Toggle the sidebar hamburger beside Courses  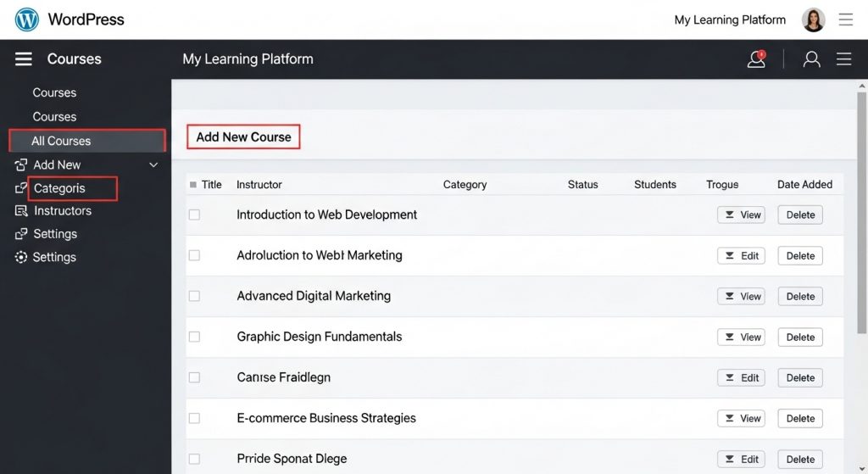23,59
